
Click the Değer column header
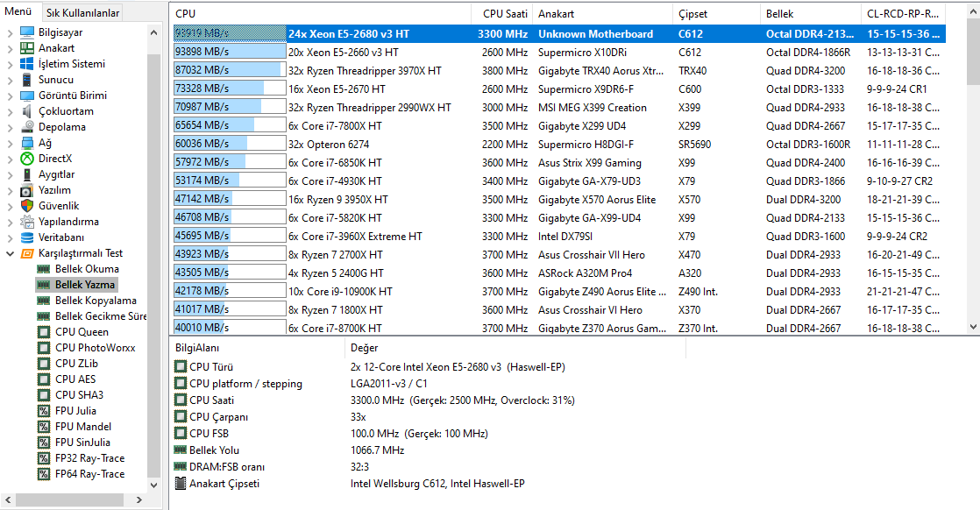pos(515,348)
